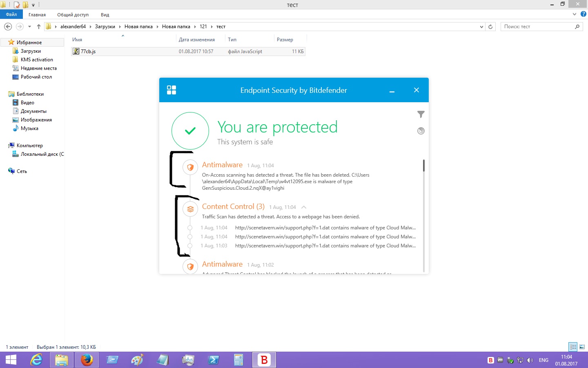Go back in Explorer navigation
The width and height of the screenshot is (588, 368).
[8, 27]
